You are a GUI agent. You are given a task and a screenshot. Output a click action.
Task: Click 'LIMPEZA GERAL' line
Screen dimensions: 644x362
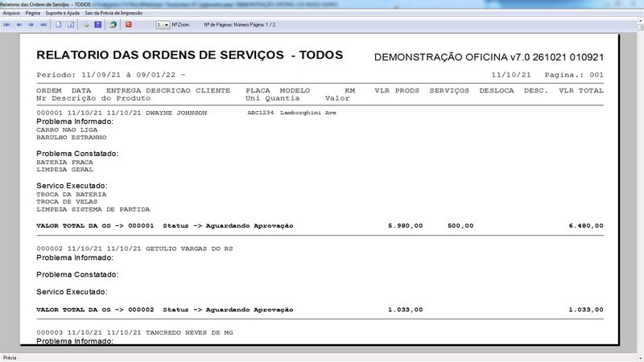click(x=64, y=170)
